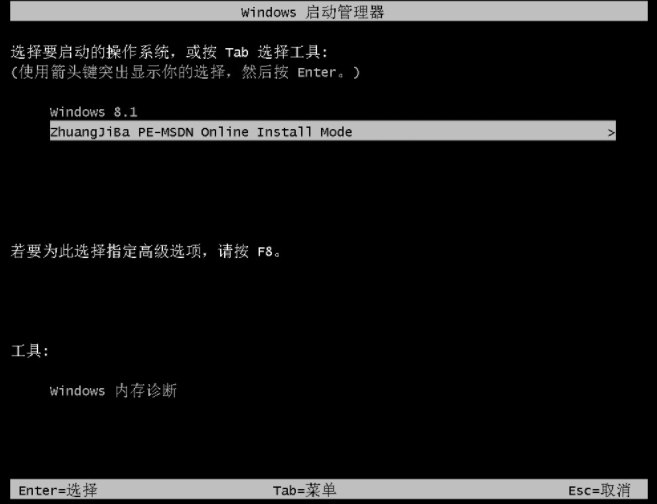Click the Windows 启动管理器 title bar
Image resolution: width=657 pixels, height=504 pixels.
click(328, 12)
